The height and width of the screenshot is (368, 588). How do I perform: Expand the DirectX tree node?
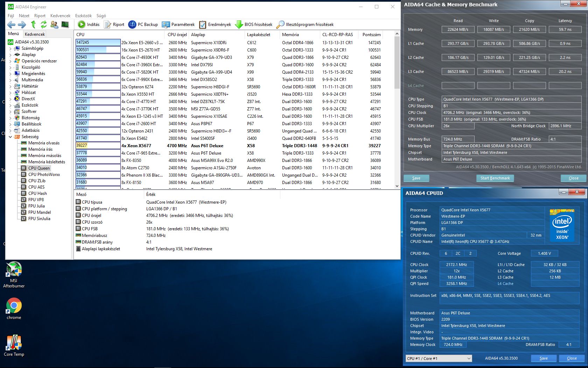tap(10, 99)
